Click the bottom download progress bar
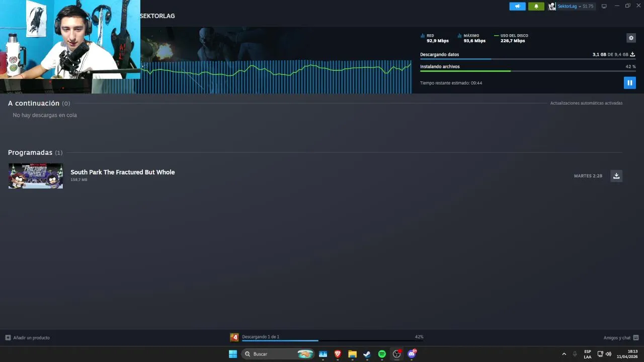The height and width of the screenshot is (362, 644). click(x=333, y=341)
